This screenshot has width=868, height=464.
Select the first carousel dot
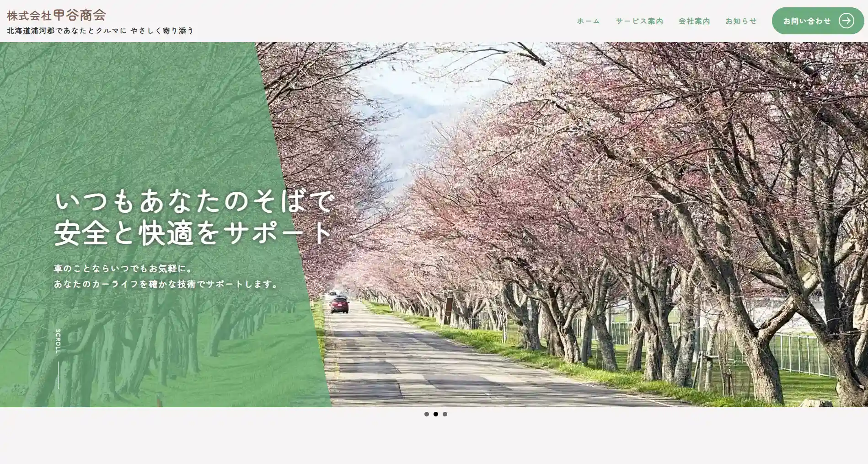point(427,414)
